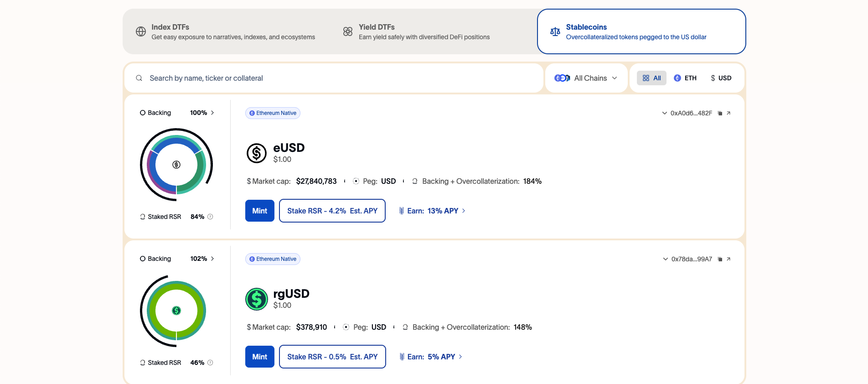Click rgUSD Staked RSR cycle icon
The image size is (868, 384).
point(143,363)
